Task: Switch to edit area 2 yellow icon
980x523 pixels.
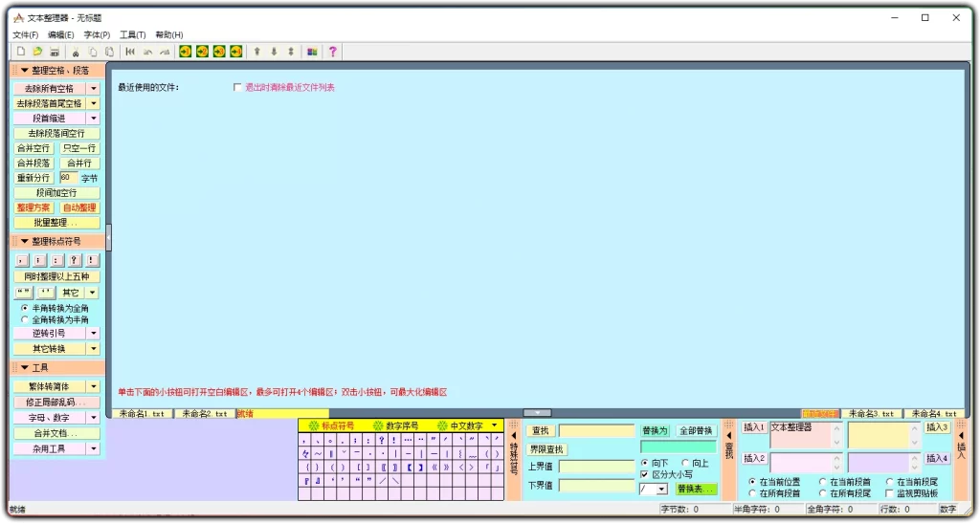Action: point(202,52)
